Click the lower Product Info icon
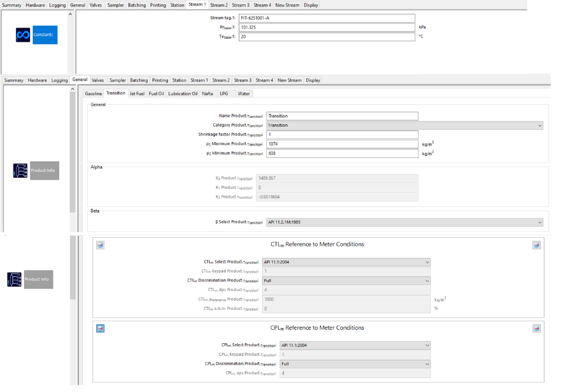The image size is (562, 392). click(x=14, y=279)
